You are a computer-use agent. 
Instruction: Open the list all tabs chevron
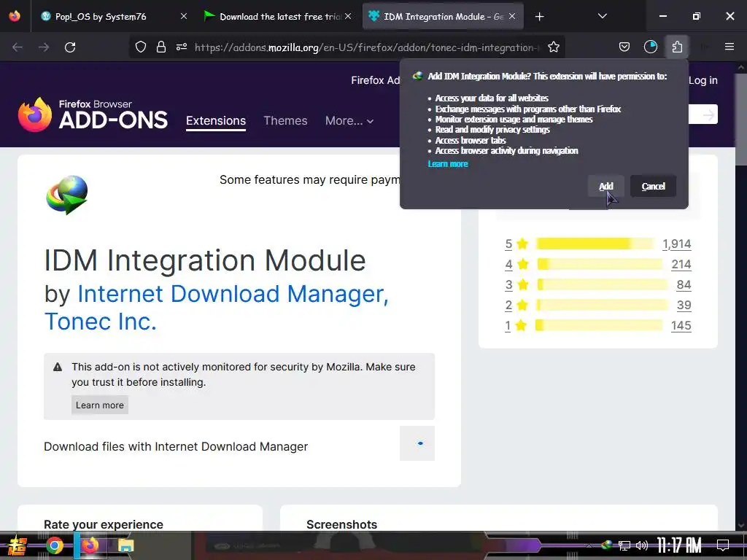coord(602,16)
